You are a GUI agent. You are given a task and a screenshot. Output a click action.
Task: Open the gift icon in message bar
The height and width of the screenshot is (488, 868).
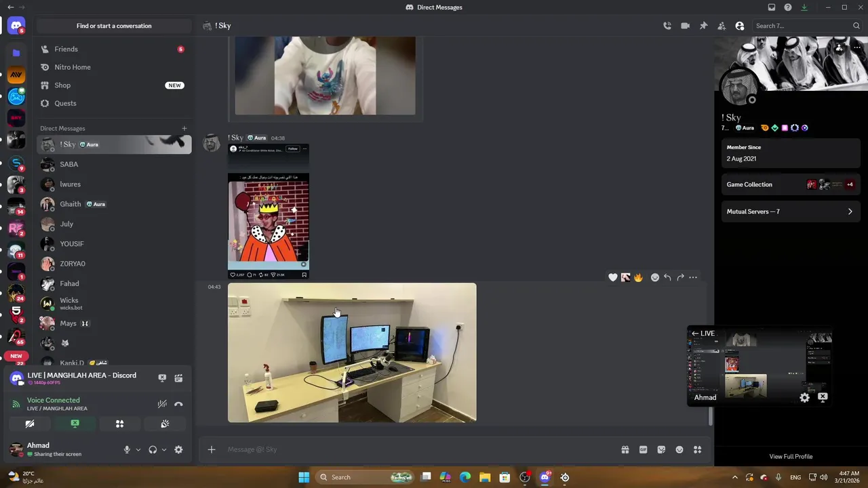point(625,449)
